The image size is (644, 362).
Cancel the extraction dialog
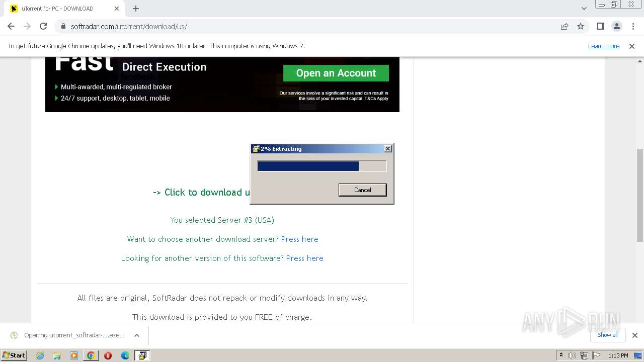(x=362, y=190)
